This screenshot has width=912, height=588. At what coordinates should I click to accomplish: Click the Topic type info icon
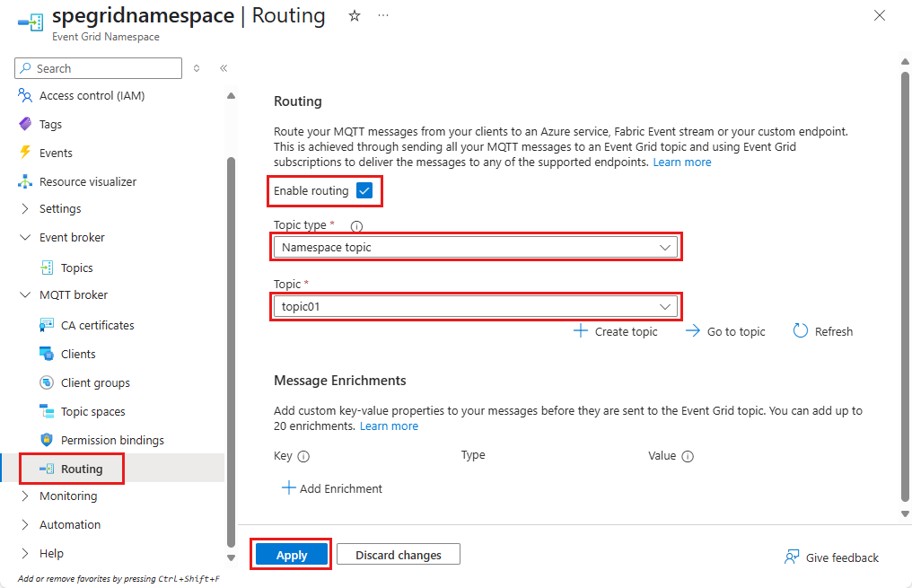[356, 226]
